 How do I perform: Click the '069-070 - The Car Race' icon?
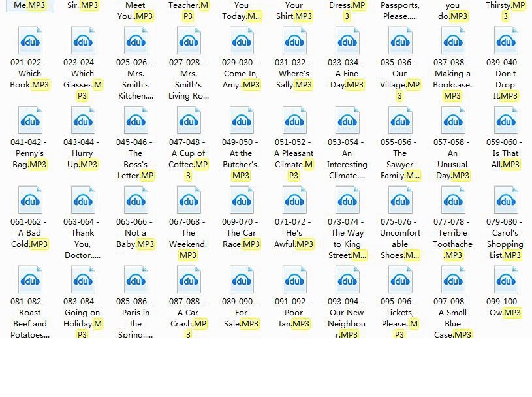click(x=242, y=200)
